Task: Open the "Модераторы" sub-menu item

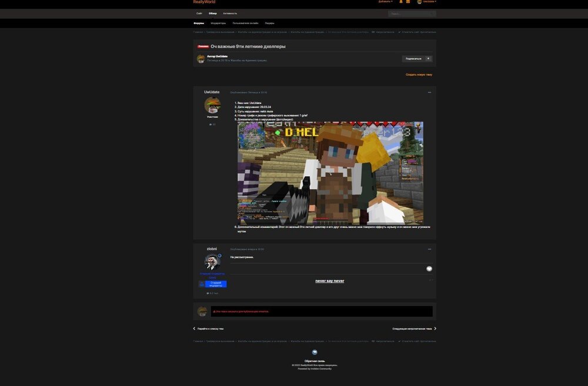Action: pyautogui.click(x=218, y=24)
